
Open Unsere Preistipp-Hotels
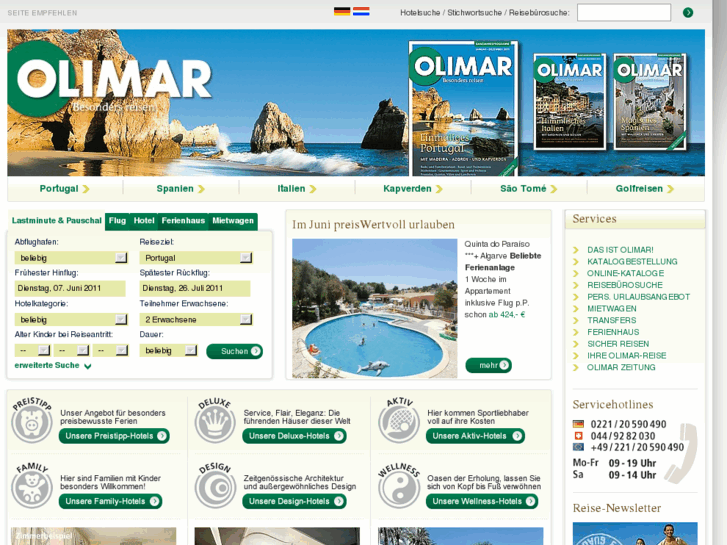[114, 436]
